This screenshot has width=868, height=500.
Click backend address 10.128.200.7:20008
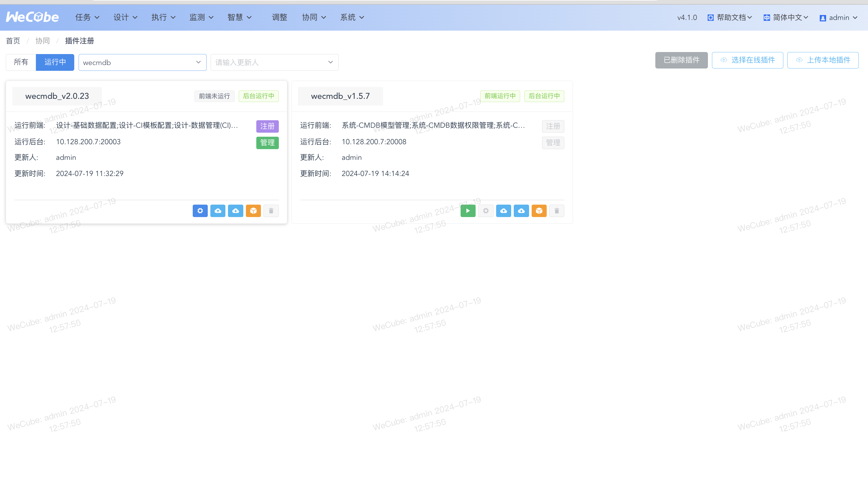(374, 142)
